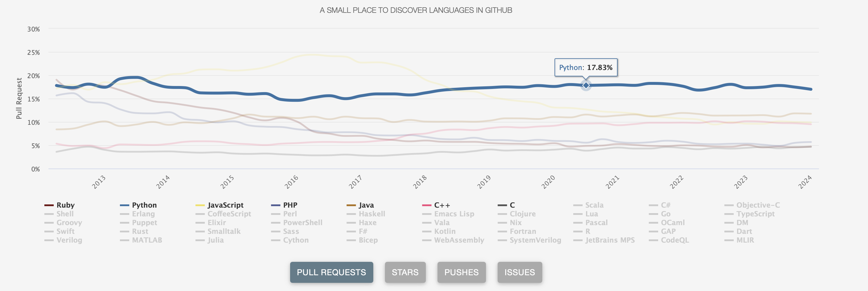868x291 pixels.
Task: Toggle Python legend entry off
Action: [x=144, y=205]
